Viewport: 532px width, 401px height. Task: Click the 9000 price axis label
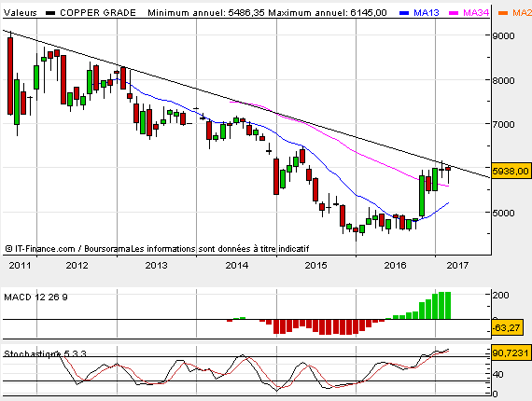coord(503,36)
